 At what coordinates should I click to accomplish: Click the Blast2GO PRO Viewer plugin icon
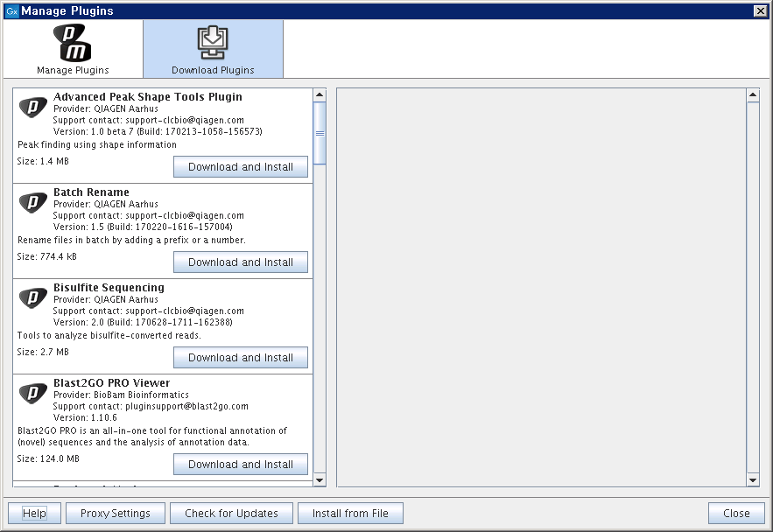click(33, 393)
